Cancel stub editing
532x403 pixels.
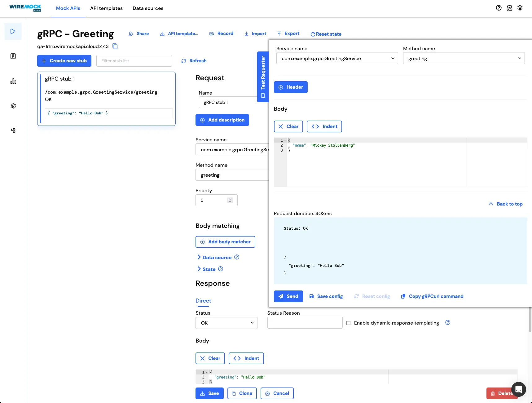pyautogui.click(x=277, y=393)
